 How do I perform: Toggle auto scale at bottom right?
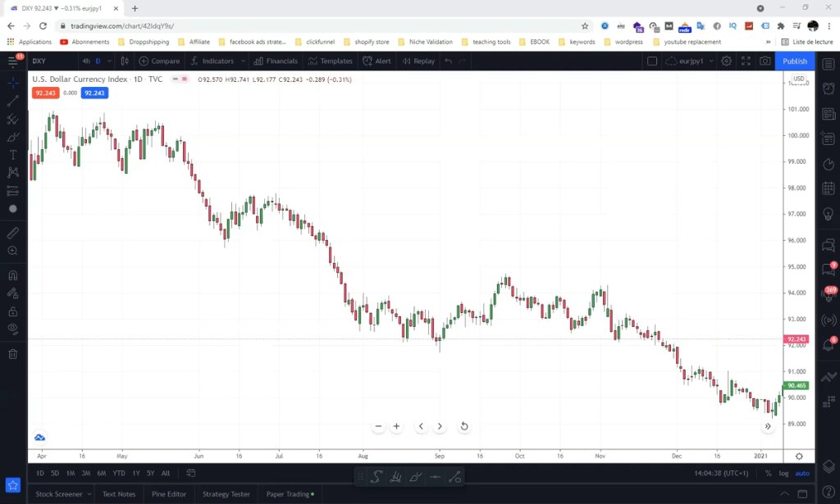pos(802,473)
